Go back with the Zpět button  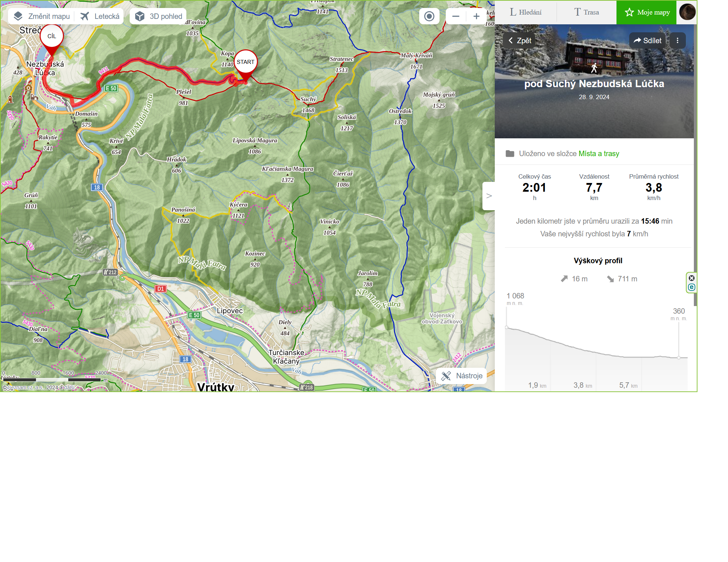pyautogui.click(x=519, y=41)
